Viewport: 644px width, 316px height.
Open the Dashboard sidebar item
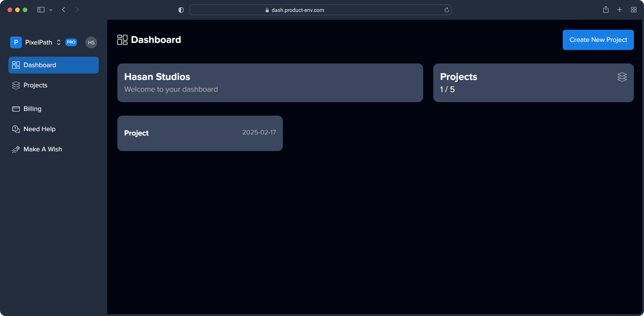[53, 65]
